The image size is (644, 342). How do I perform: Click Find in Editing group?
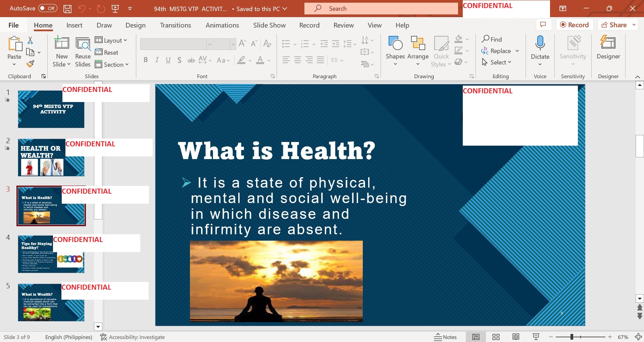pyautogui.click(x=492, y=39)
